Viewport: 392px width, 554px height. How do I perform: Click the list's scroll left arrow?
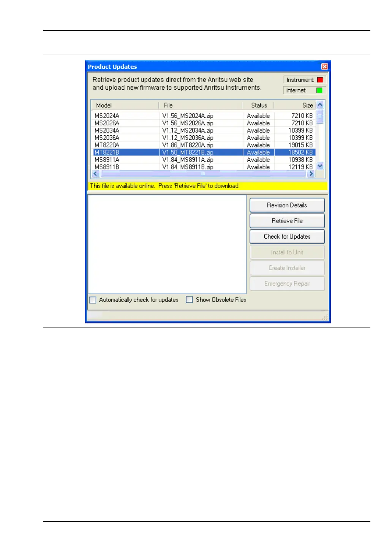95,174
